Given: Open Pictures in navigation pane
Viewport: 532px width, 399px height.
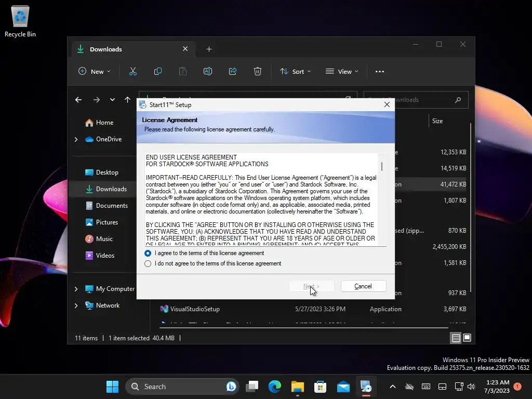Looking at the screenshot, I should pyautogui.click(x=107, y=222).
